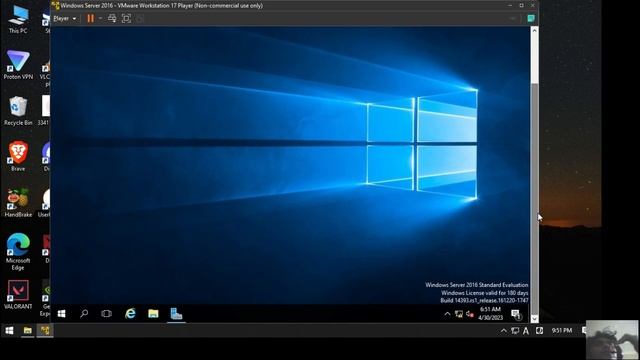
Task: Select VMware Player on the host taskbar
Action: [x=45, y=331]
